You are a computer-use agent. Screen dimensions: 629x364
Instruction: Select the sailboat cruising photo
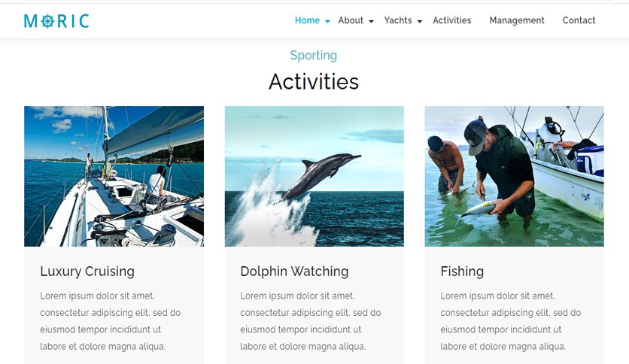tap(114, 176)
